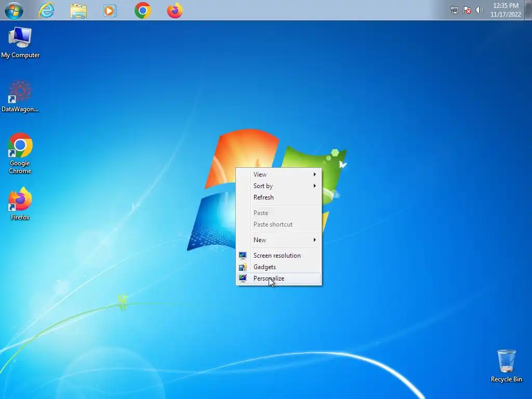Open Action Center flag tray icon
532x399 pixels.
[x=467, y=10]
